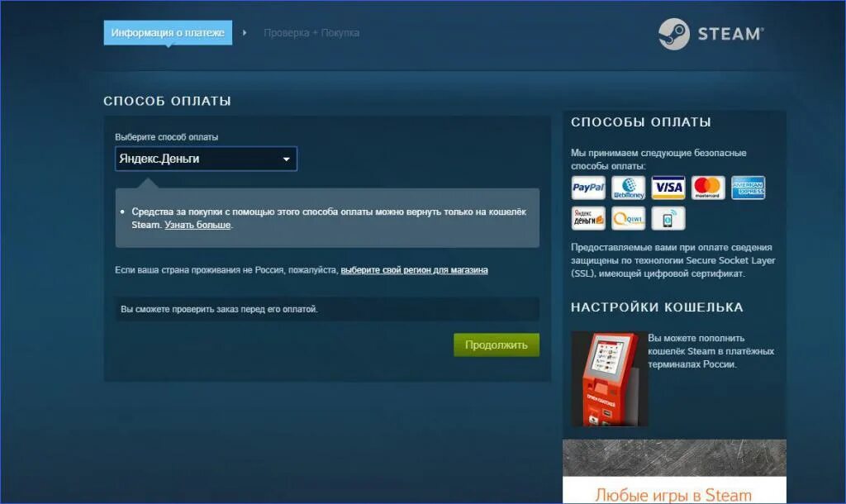Click the refund note about кошелёк Steam
The width and height of the screenshot is (846, 504).
point(329,218)
